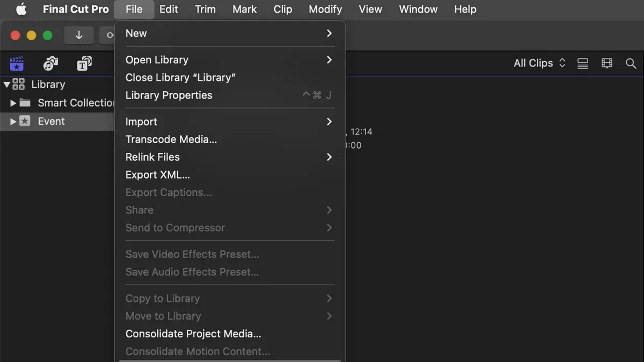
Task: Select the Smart Collections folder
Action: point(57,103)
